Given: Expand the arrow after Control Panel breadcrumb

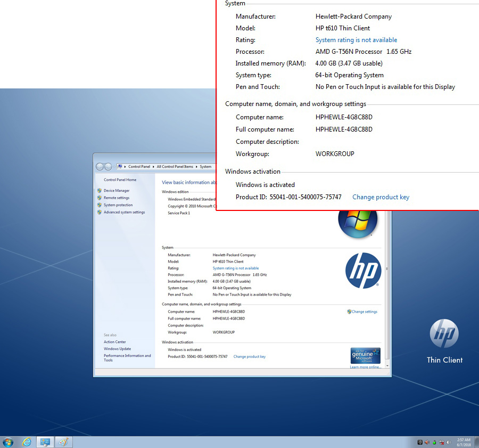Looking at the screenshot, I should pos(153,167).
